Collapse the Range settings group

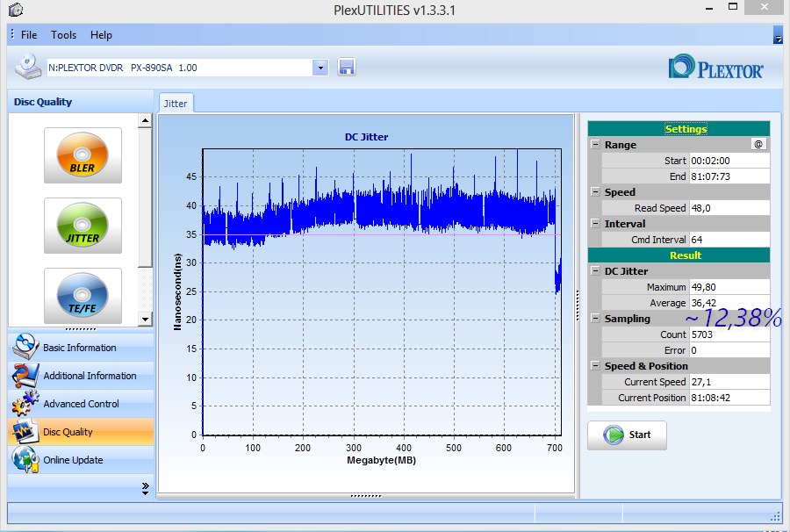(595, 145)
